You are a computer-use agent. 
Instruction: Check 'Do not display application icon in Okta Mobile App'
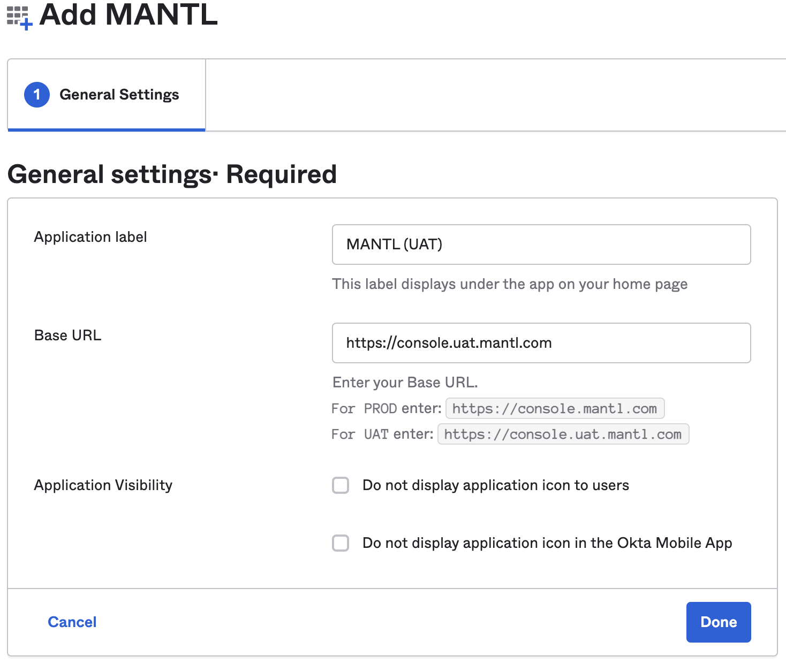340,543
